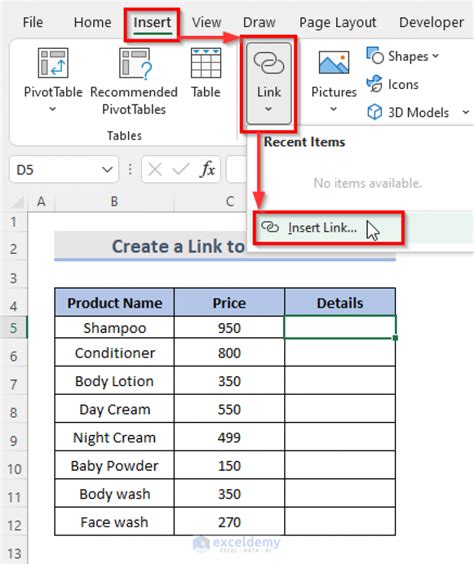
Task: Select column A header
Action: click(41, 201)
